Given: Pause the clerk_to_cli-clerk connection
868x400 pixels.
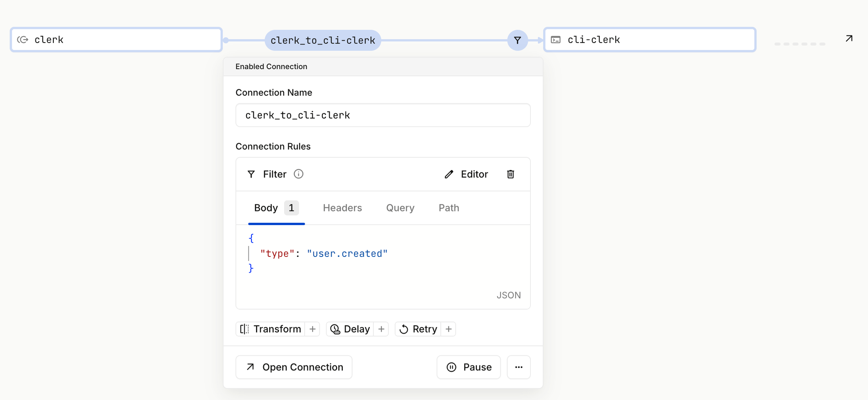Looking at the screenshot, I should 469,367.
